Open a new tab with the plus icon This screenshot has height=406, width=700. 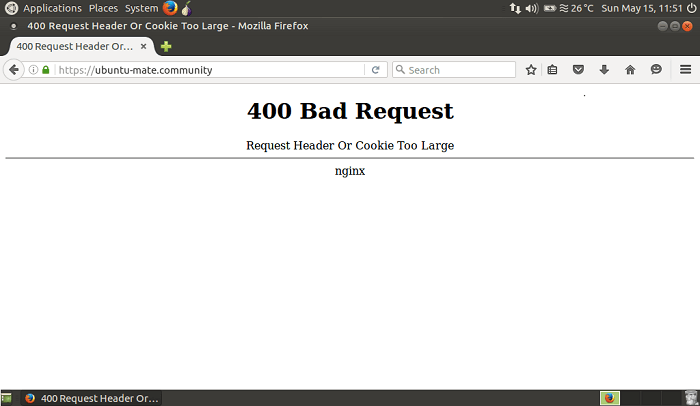166,46
